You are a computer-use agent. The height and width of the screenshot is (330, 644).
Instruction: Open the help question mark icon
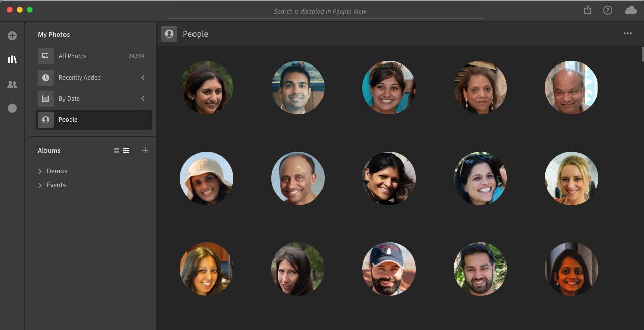(608, 10)
